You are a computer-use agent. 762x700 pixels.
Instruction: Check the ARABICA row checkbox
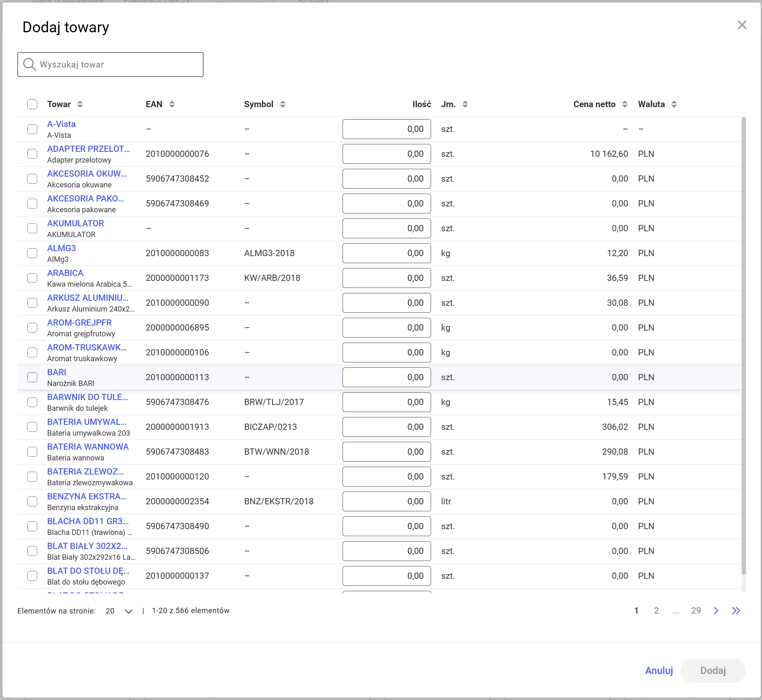point(32,278)
